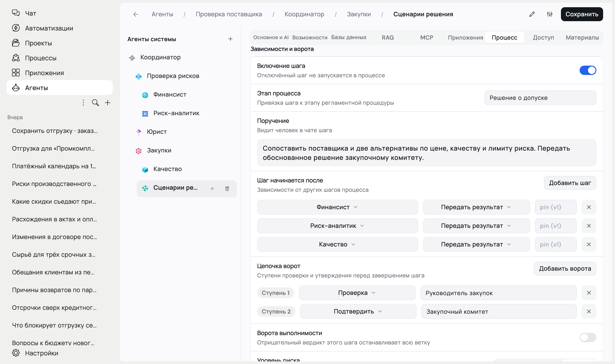This screenshot has height=364, width=615.
Task: Open the Проверка gate type dropdown
Action: pyautogui.click(x=357, y=293)
